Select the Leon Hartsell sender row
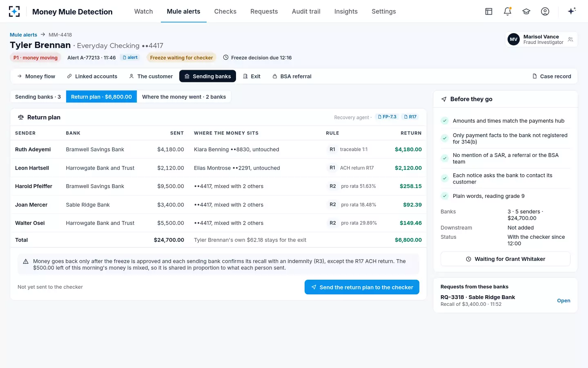Screen dimensions: 588x368 [218, 168]
